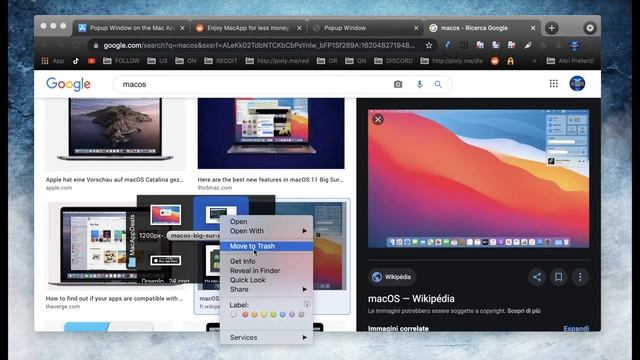Choose Open in the context menu
Viewport: 640px width, 360px height.
click(x=267, y=222)
